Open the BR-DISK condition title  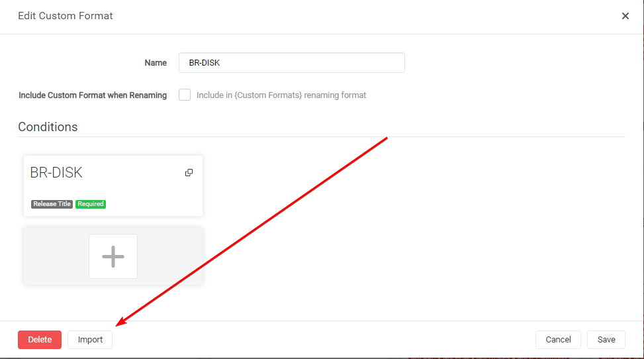[x=56, y=173]
